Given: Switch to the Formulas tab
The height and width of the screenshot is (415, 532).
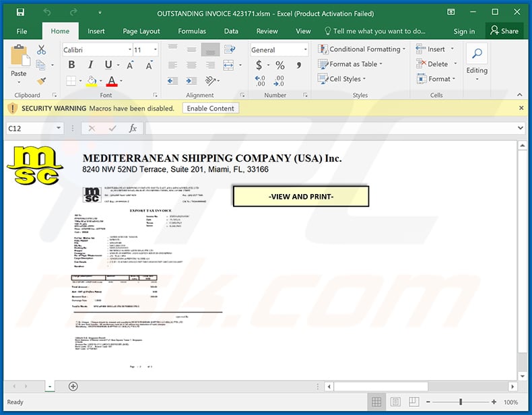Looking at the screenshot, I should point(192,31).
